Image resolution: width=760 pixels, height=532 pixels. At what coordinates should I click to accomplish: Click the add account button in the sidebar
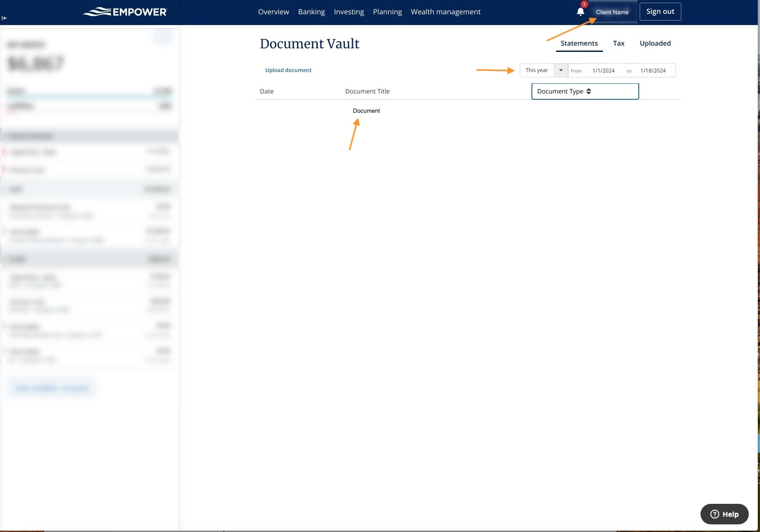coord(51,387)
